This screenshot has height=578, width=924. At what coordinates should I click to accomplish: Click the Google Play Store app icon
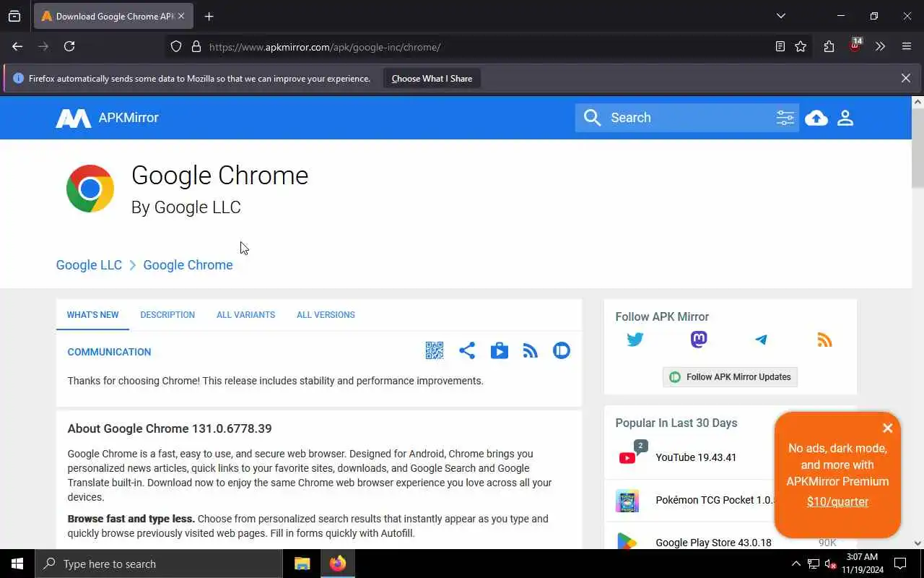click(627, 541)
